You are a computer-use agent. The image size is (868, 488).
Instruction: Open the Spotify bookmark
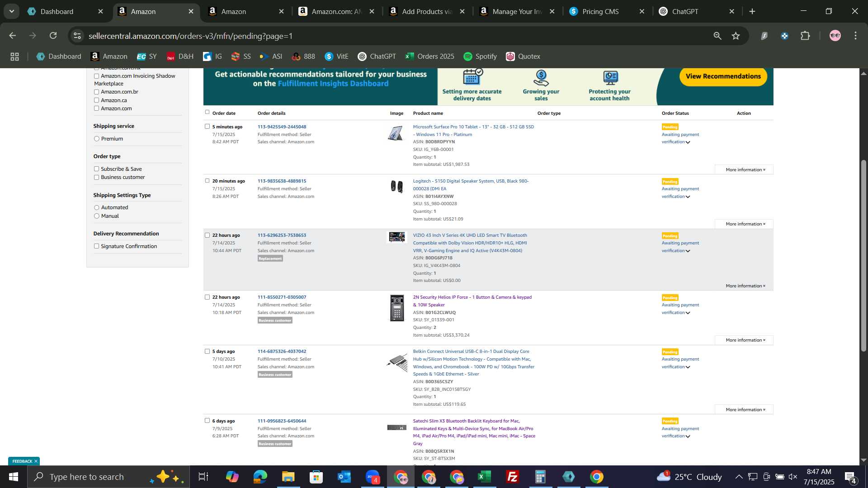coord(480,56)
